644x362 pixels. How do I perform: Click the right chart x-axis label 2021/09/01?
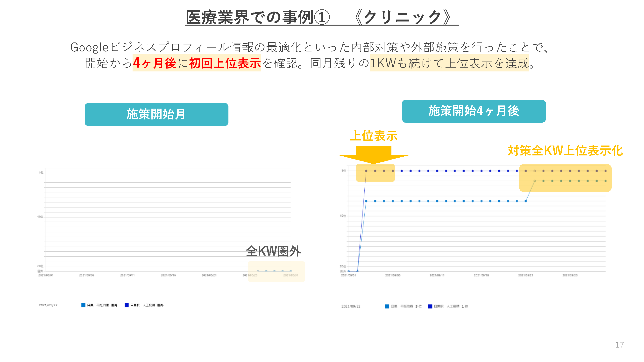pyautogui.click(x=348, y=275)
